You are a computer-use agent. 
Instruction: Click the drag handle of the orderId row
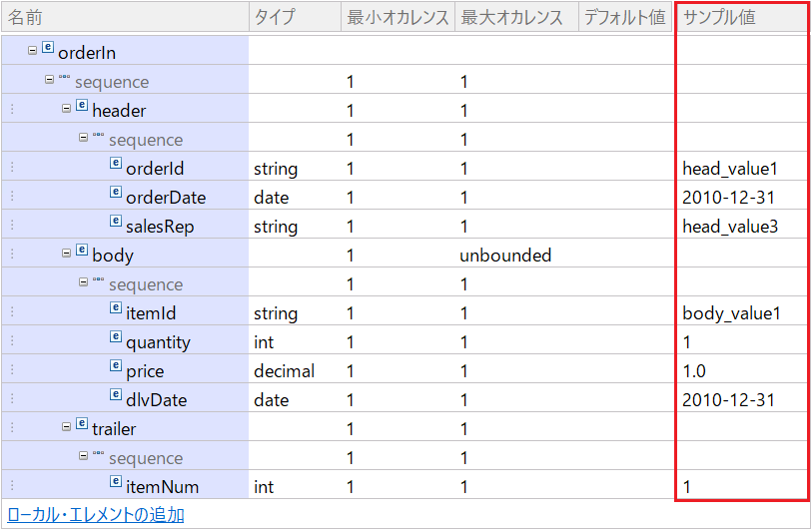[x=12, y=167]
